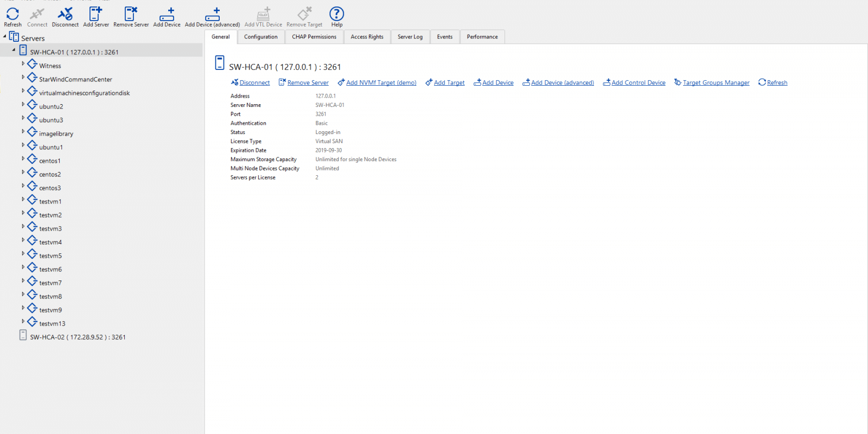
Task: Open the CHAP Permissions tab
Action: [314, 37]
